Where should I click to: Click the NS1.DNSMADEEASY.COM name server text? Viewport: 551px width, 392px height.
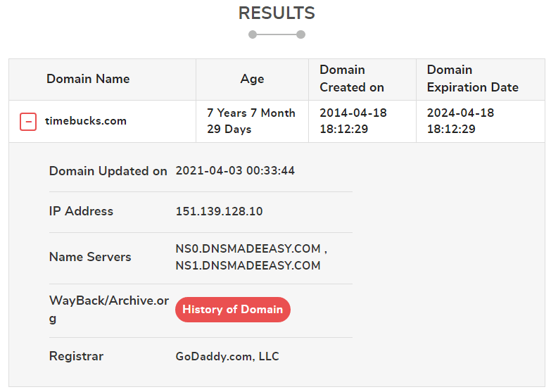pos(248,265)
